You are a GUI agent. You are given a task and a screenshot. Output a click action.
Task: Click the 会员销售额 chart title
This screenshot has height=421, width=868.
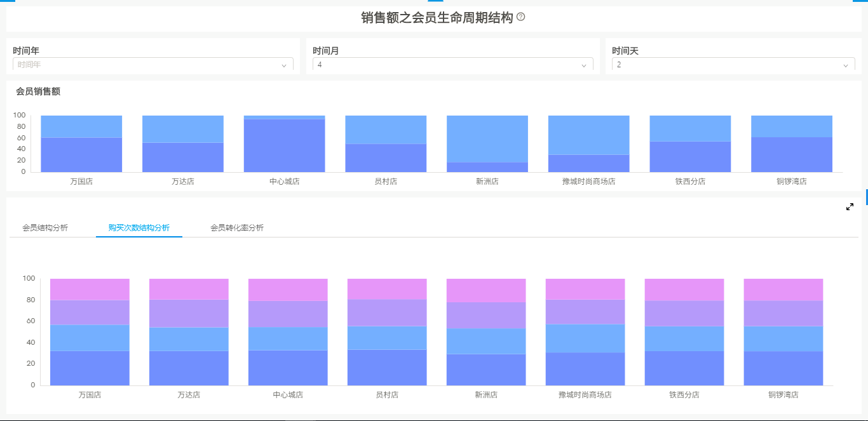[x=38, y=91]
